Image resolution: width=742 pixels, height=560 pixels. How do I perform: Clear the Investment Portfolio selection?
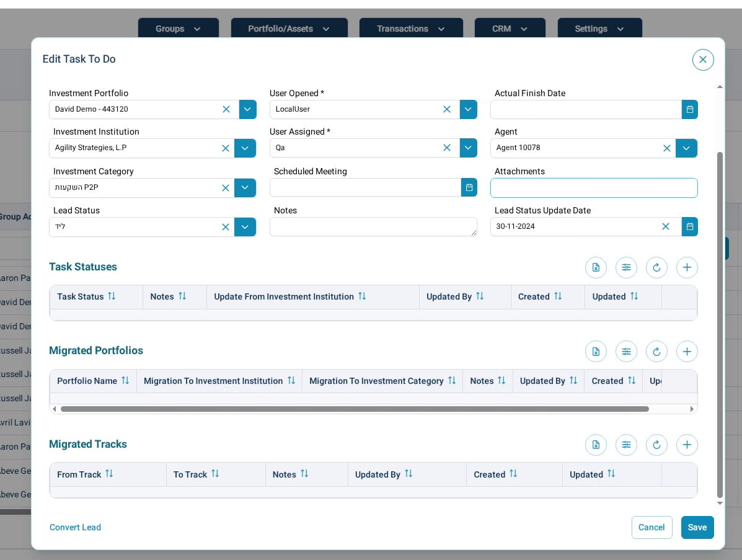point(226,110)
